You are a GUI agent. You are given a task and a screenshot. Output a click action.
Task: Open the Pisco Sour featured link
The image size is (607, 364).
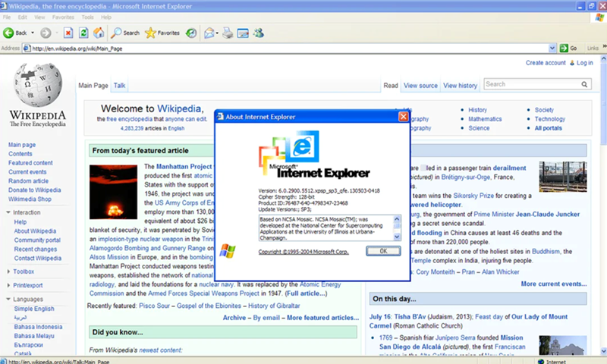pyautogui.click(x=154, y=306)
